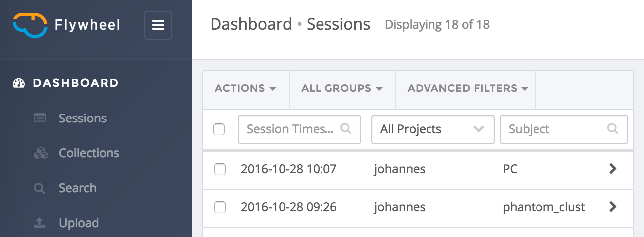This screenshot has width=644, height=237.
Task: Open the All Projects combo box
Action: [x=432, y=129]
